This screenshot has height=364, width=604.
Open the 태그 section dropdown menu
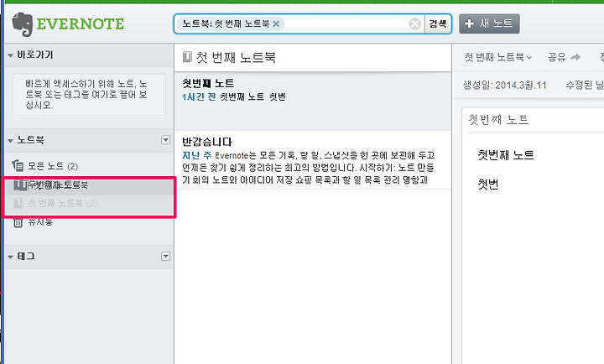tap(165, 256)
